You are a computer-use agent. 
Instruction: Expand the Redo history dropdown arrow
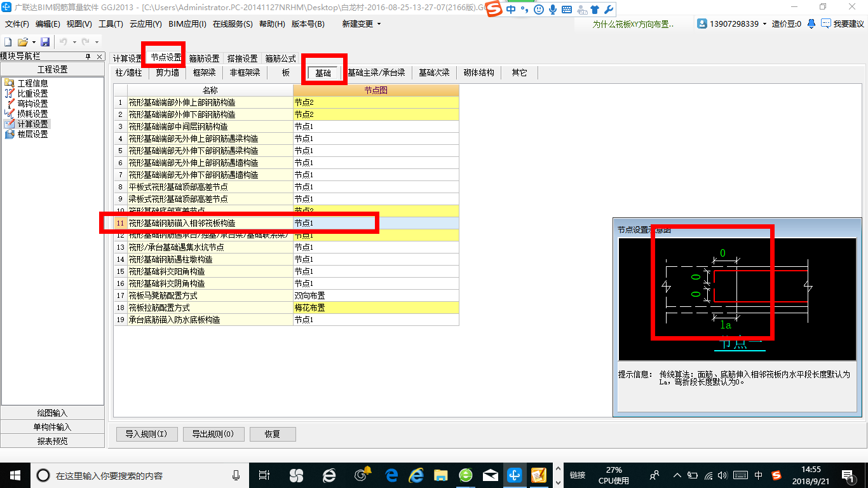pyautogui.click(x=96, y=42)
